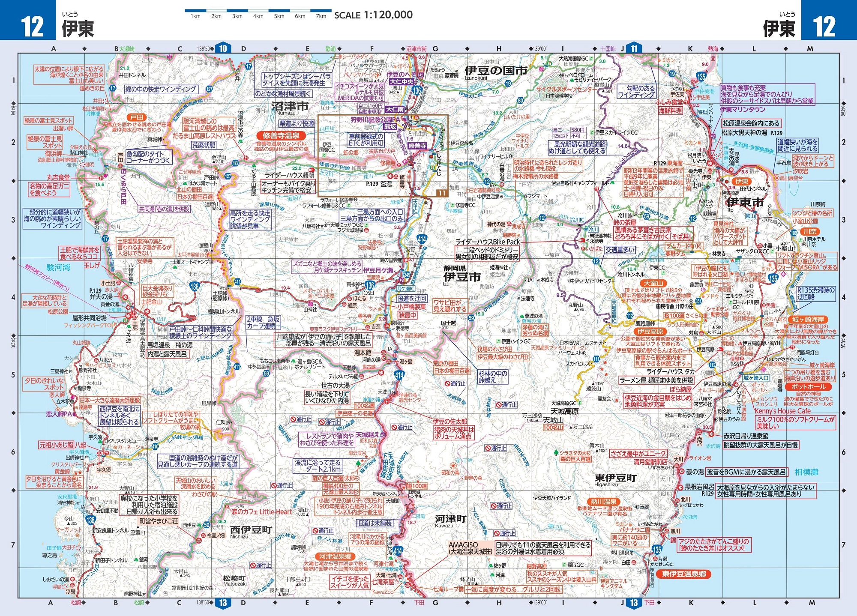Viewport: 857px width, 616px height.
Task: Click the R135渋滞時の迂回路 callout
Action: (x=816, y=293)
